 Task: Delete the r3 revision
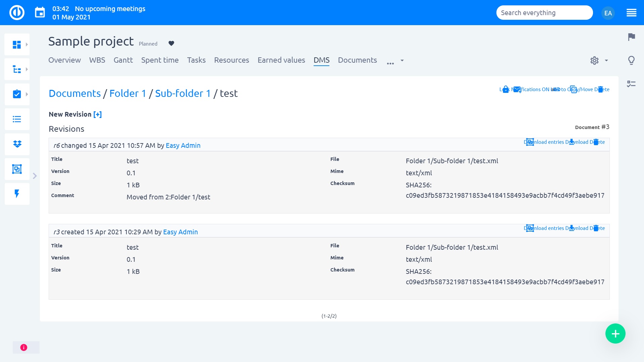coord(596,228)
